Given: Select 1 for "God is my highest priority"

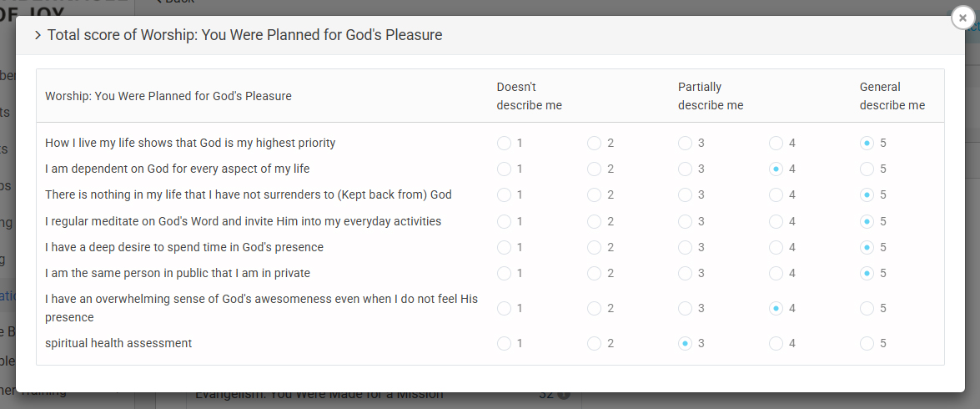Looking at the screenshot, I should click(504, 143).
